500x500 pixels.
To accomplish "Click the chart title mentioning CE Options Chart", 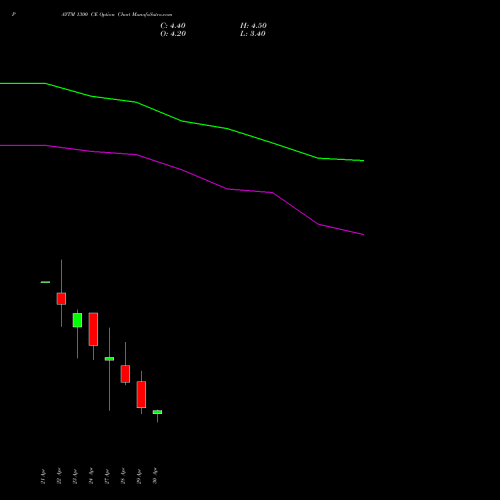I will pyautogui.click(x=117, y=14).
